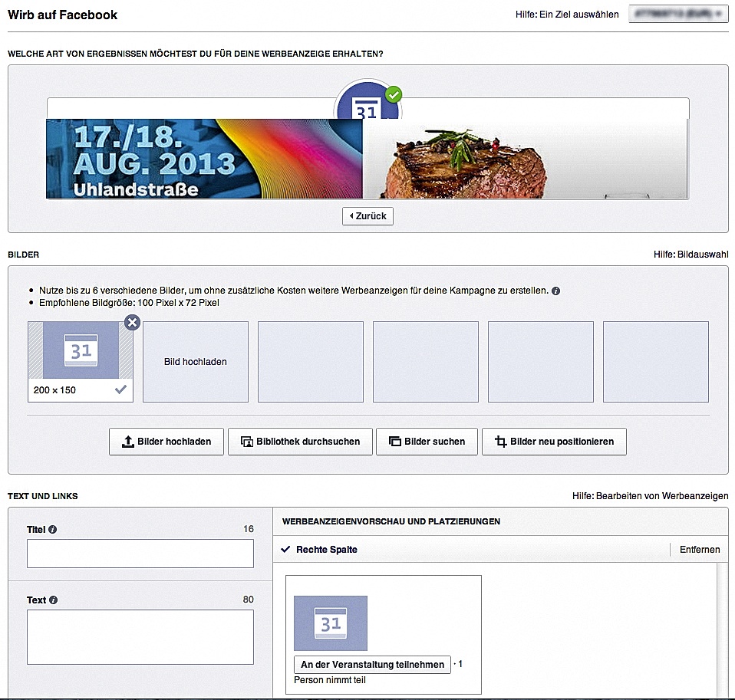Click the library icon in Bibliothek durchsuchen
The height and width of the screenshot is (700, 735).
(246, 442)
